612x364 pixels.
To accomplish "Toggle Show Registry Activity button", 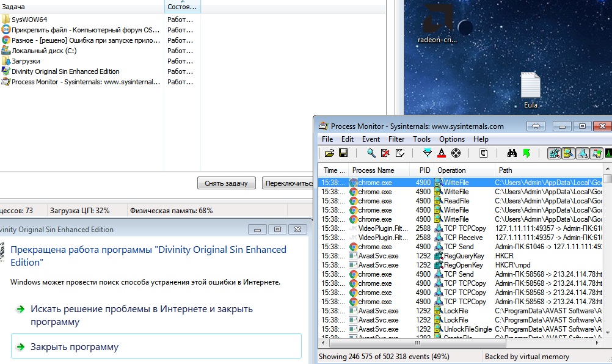I will coord(554,153).
